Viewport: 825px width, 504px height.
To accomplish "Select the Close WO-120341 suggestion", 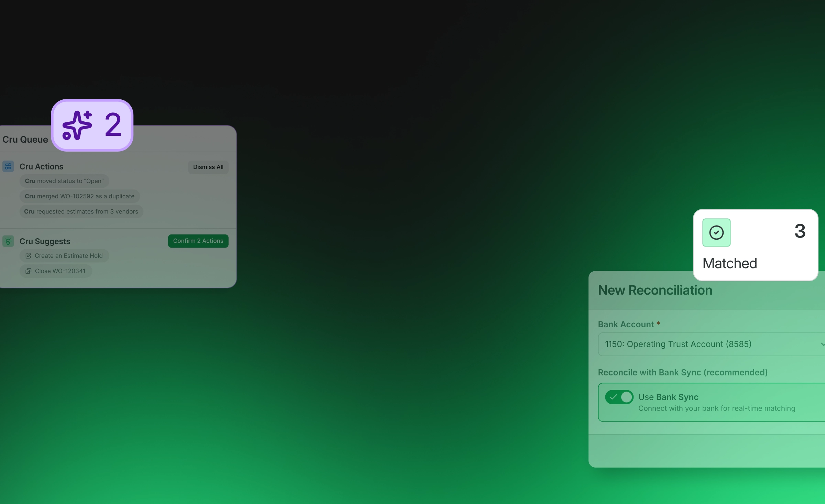I will pos(56,271).
